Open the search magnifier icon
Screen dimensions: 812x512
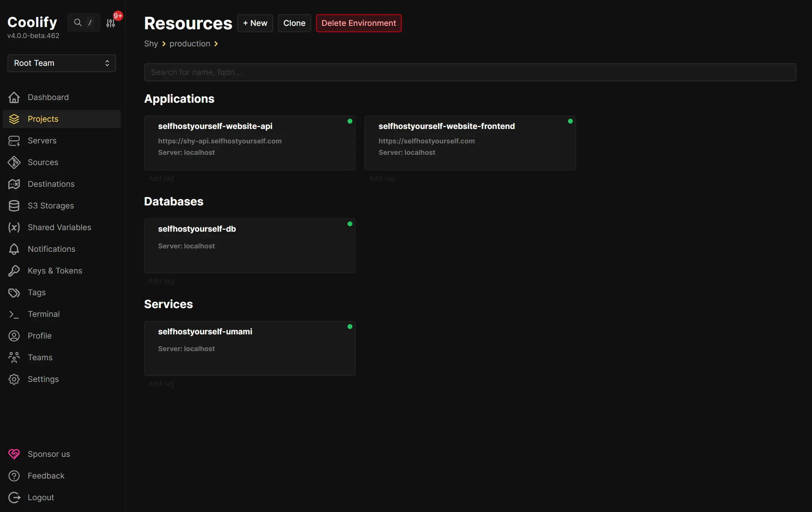[78, 22]
